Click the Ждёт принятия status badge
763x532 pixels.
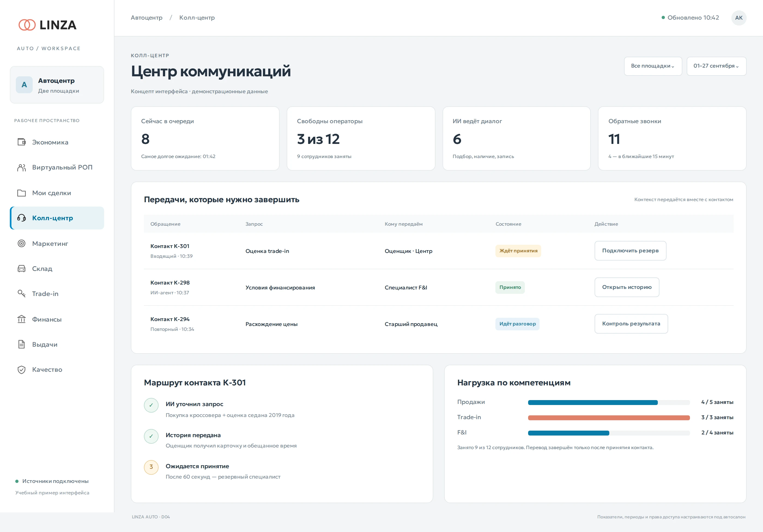click(518, 251)
